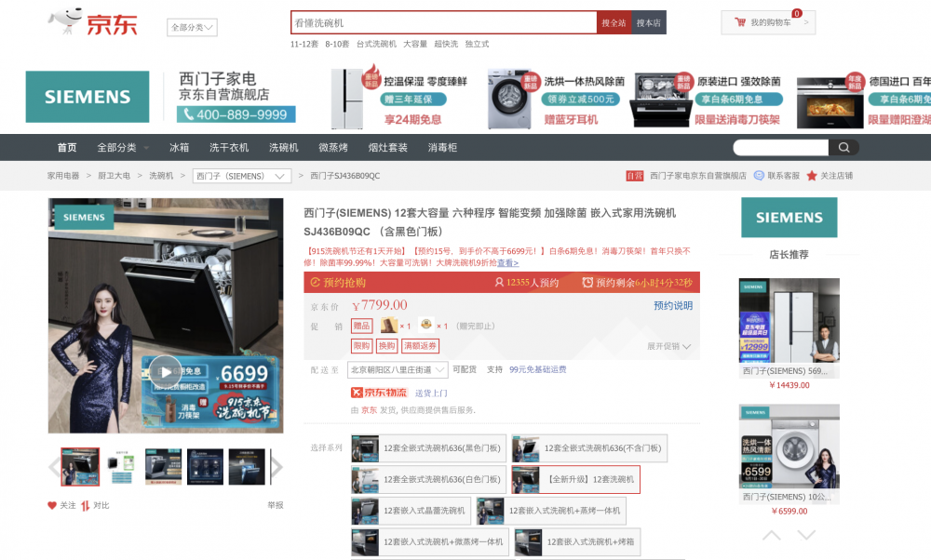Select the second gallery thumbnail
931x560 pixels.
click(x=122, y=467)
